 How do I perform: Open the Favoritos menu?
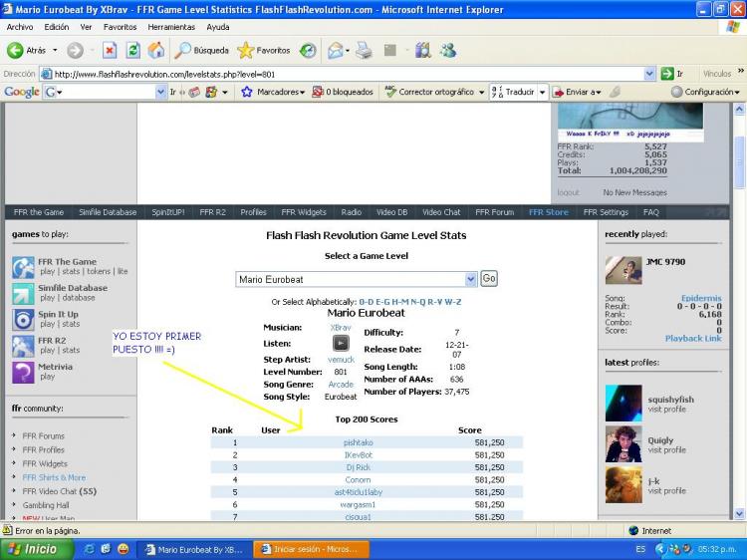coord(121,27)
